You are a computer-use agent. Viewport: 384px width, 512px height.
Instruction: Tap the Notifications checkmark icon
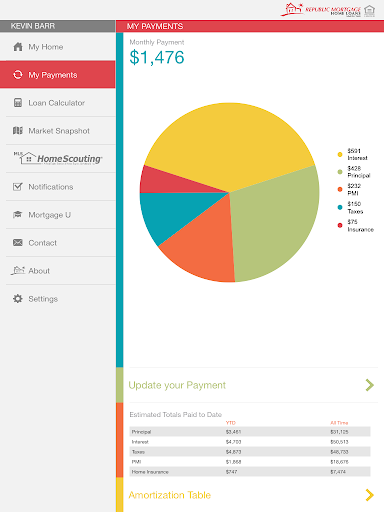click(18, 187)
